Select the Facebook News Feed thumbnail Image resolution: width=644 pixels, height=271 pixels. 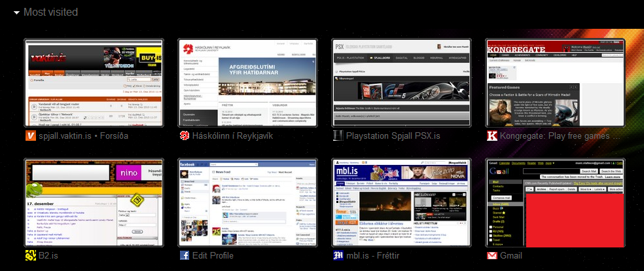point(247,202)
